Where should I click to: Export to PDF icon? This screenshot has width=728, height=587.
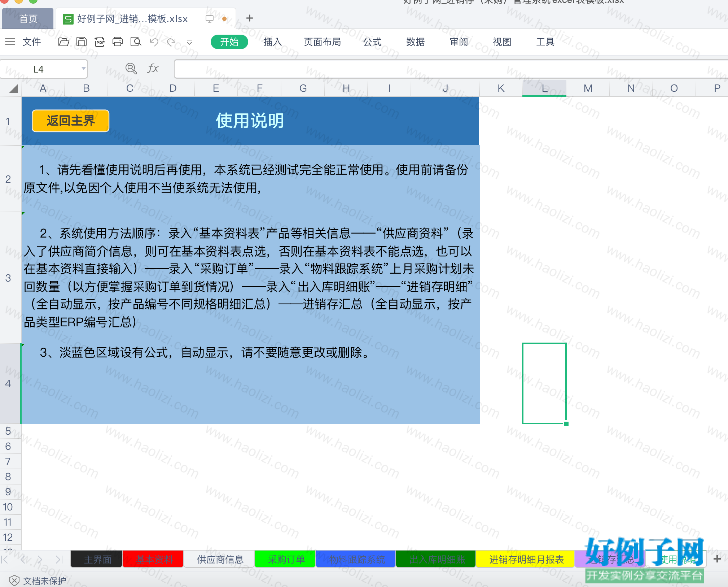[100, 42]
